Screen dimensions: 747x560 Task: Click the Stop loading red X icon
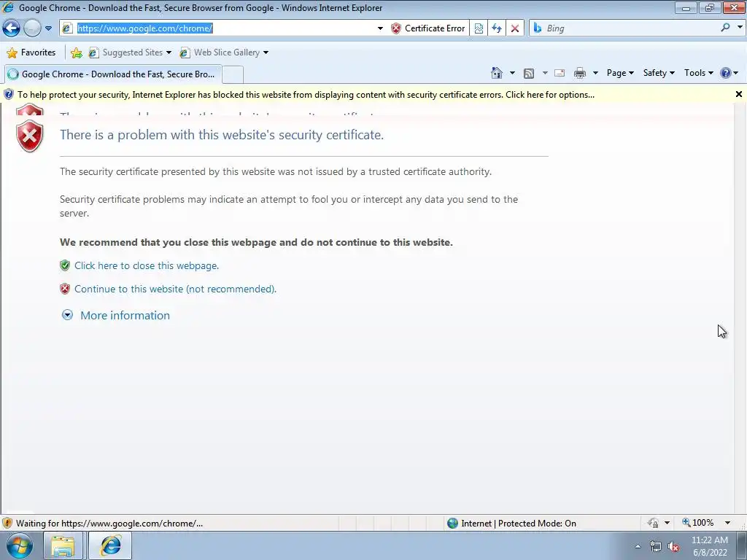tap(515, 28)
